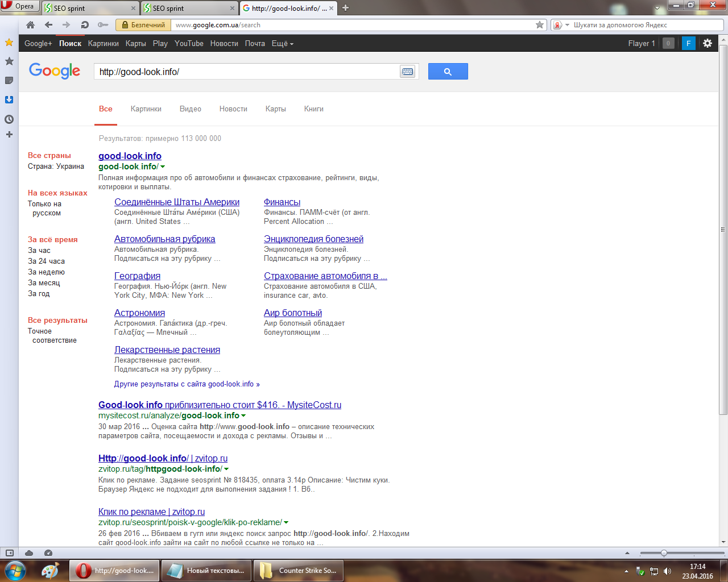Click the Opera Turbo gauge icon in the status bar
The height and width of the screenshot is (582, 728).
48,553
